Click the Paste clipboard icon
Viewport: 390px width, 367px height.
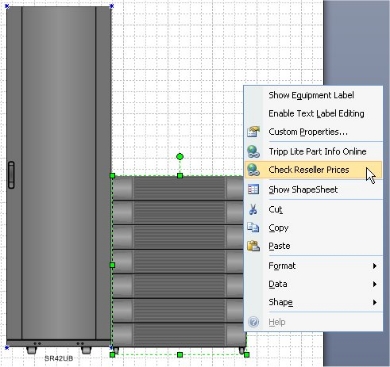point(253,246)
